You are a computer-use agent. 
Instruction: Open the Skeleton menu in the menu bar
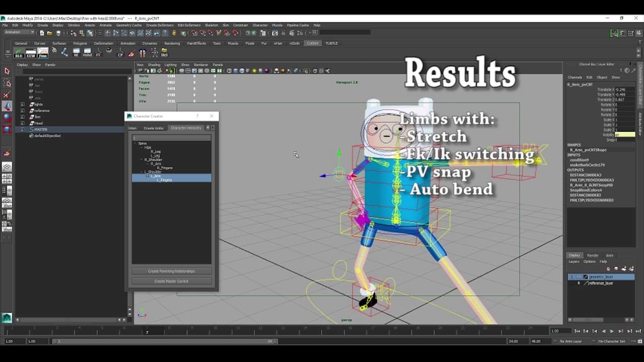point(211,25)
